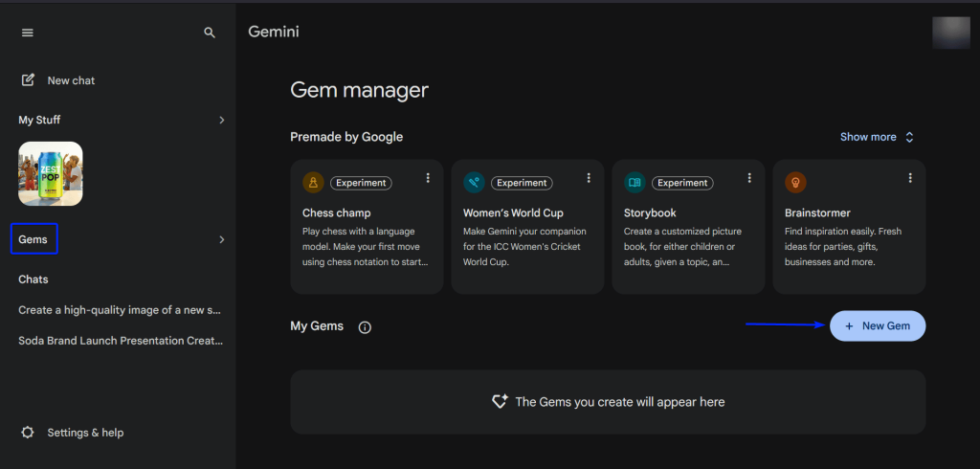
Task: Expand premade gems with Show more
Action: (x=877, y=137)
